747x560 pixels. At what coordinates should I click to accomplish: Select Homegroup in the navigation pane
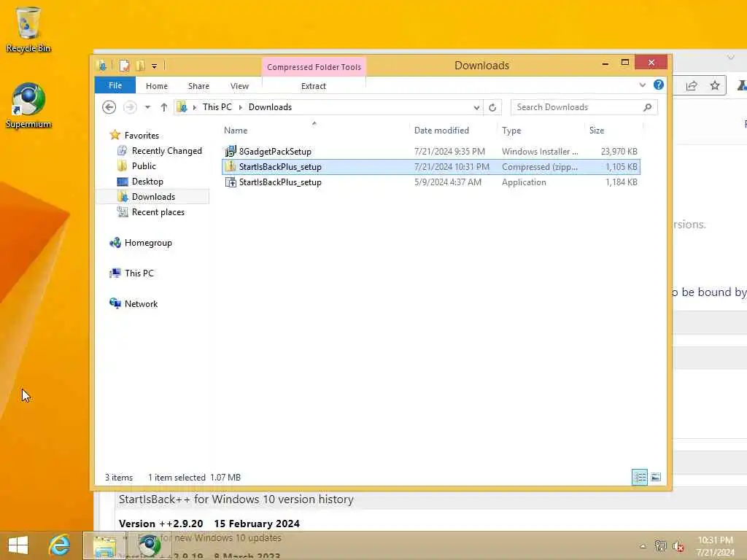pos(148,243)
